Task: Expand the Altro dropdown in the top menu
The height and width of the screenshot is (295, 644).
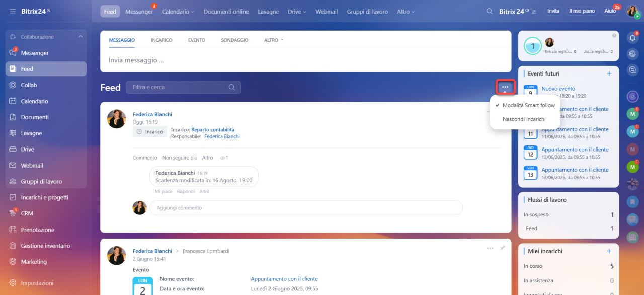Action: click(x=406, y=12)
